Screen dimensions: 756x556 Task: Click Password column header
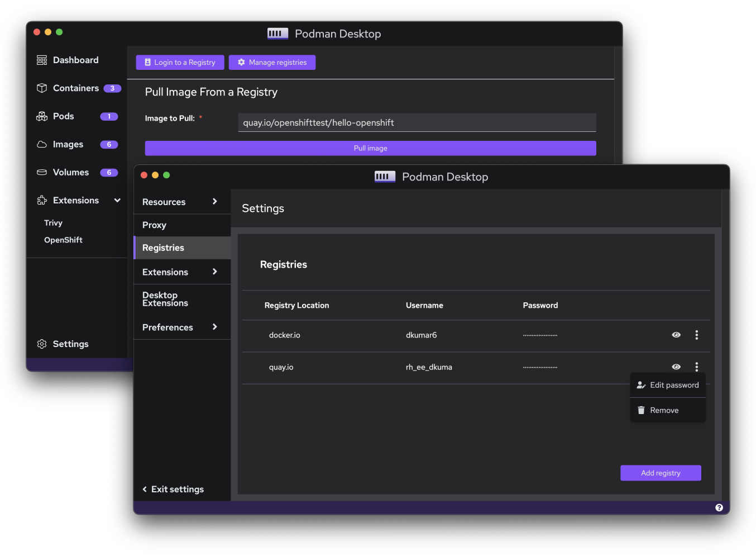pos(540,305)
